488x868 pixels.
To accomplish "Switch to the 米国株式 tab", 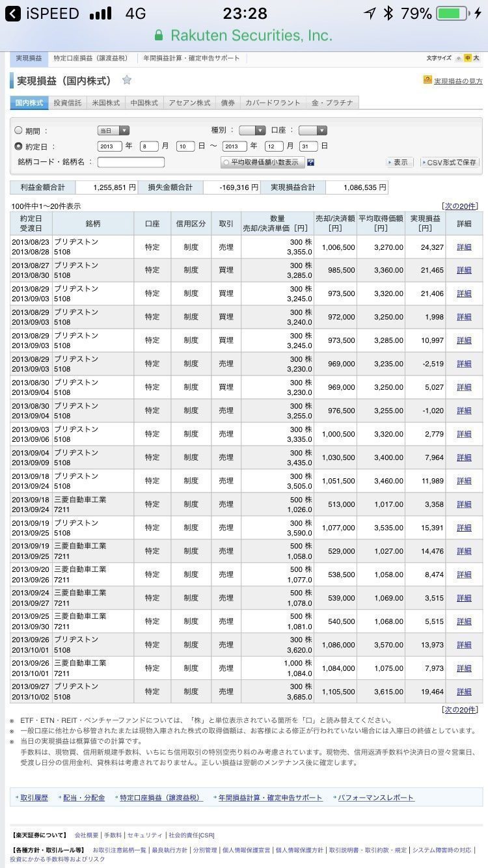I will tap(105, 103).
